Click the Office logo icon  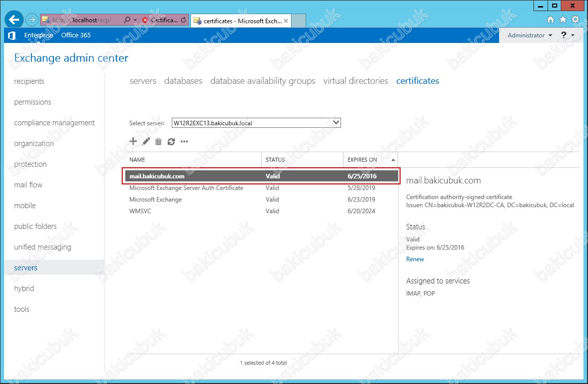point(12,35)
